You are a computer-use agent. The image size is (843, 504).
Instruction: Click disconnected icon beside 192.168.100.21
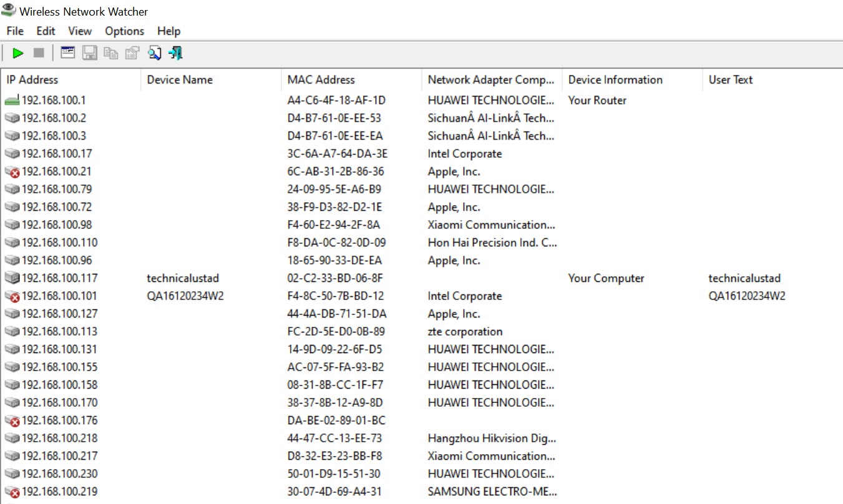coord(12,172)
